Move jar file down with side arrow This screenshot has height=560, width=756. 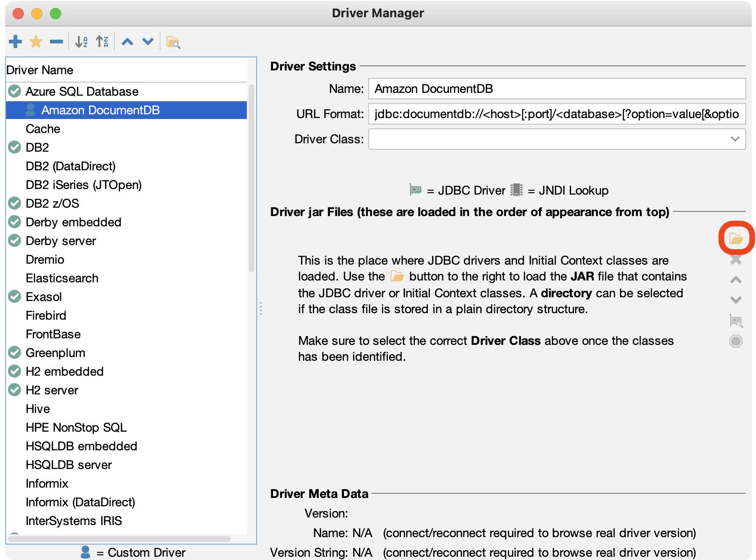click(x=736, y=300)
